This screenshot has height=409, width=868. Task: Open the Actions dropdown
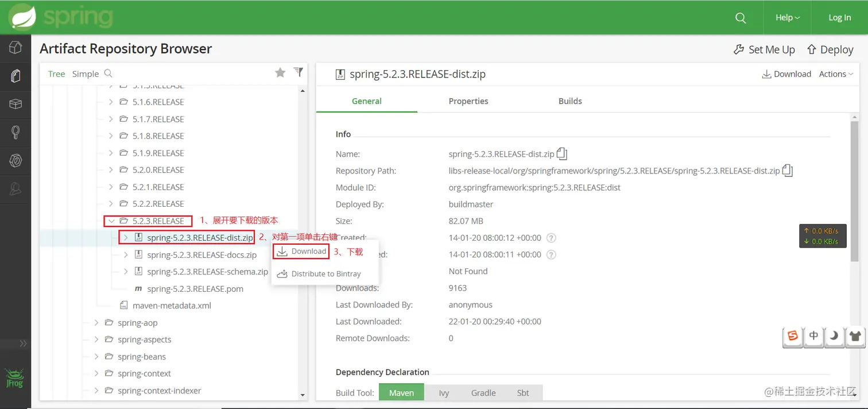coord(836,74)
